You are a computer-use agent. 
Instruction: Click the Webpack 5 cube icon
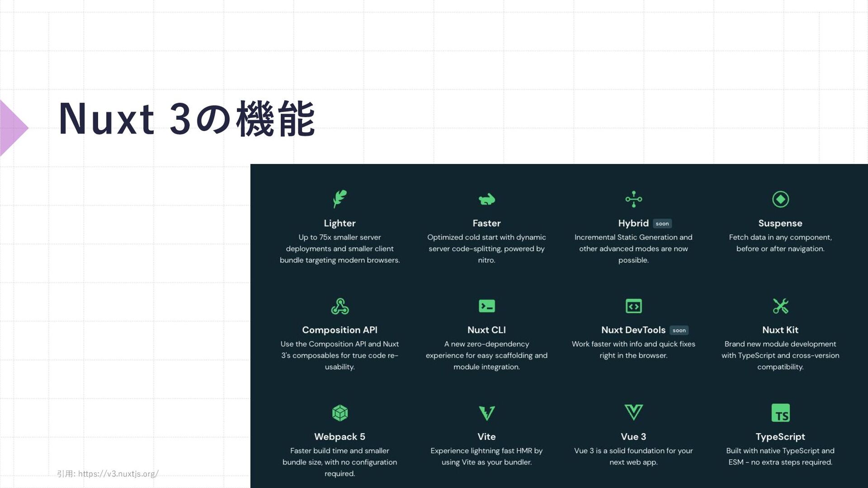pos(340,413)
